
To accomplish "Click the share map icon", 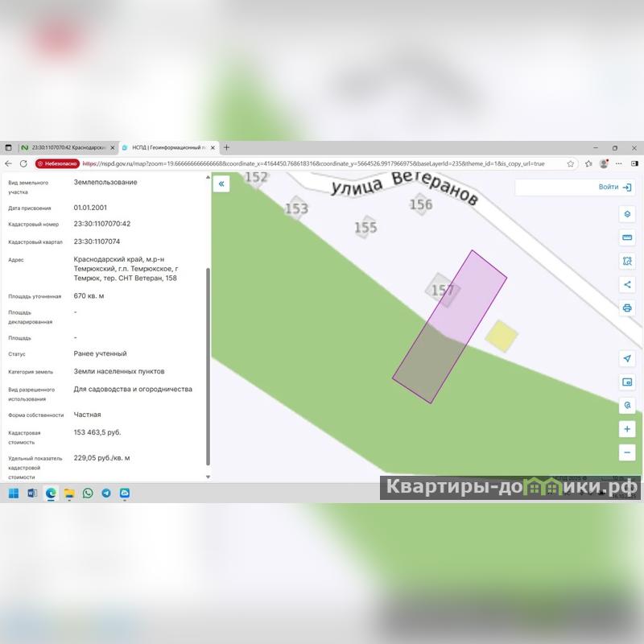I will point(627,284).
